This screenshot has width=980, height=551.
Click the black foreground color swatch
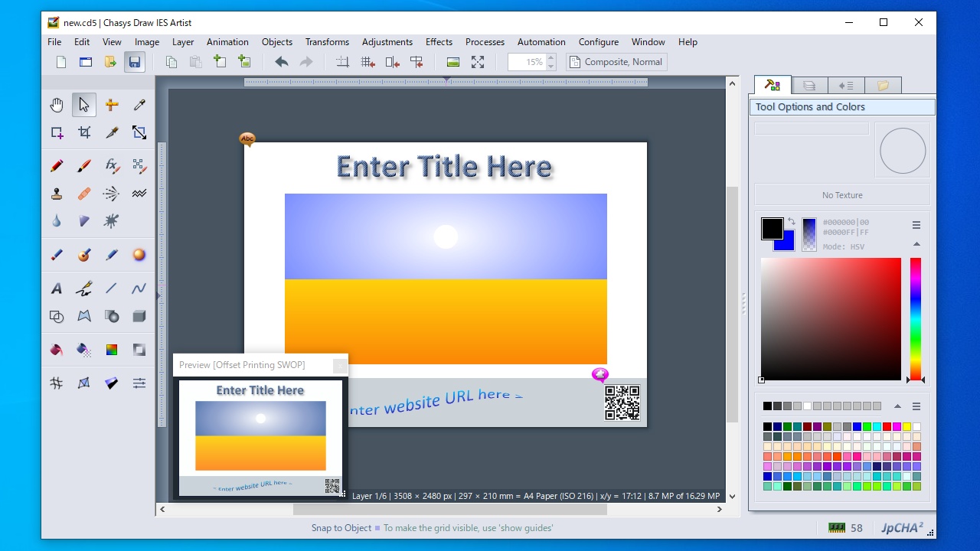point(772,228)
